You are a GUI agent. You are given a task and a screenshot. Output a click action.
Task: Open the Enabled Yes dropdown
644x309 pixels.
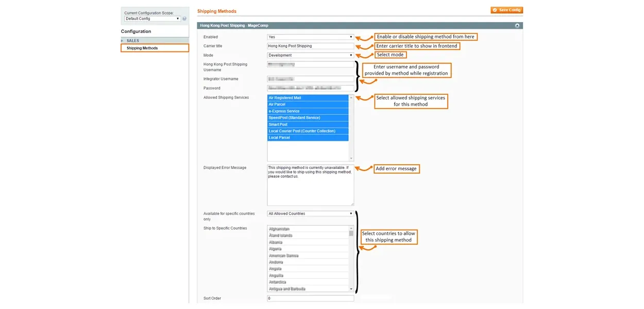[x=310, y=37]
